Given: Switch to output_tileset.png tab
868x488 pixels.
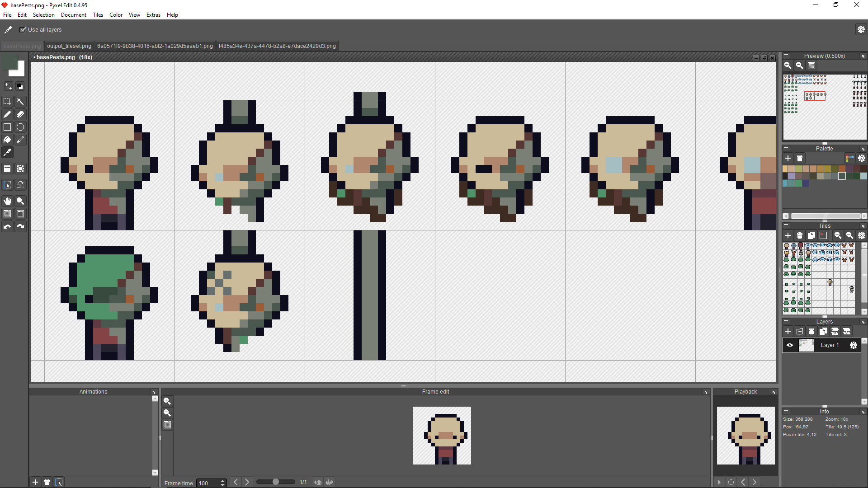Looking at the screenshot, I should [69, 46].
